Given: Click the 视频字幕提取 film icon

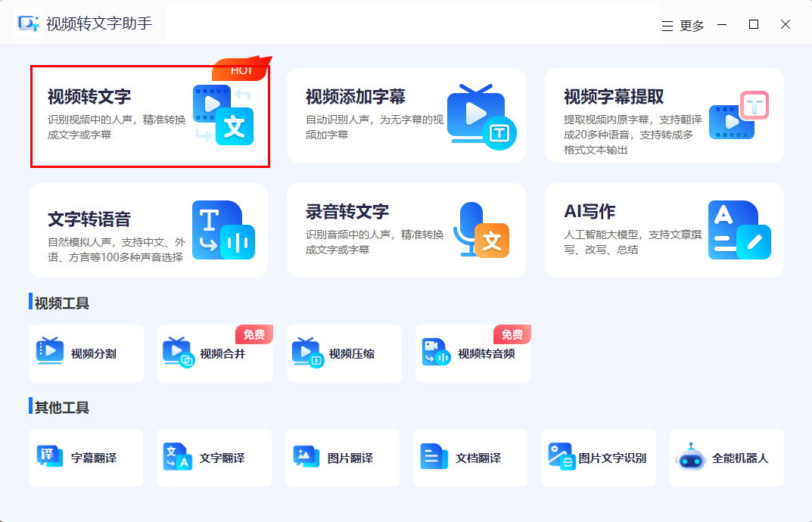Looking at the screenshot, I should click(x=739, y=115).
